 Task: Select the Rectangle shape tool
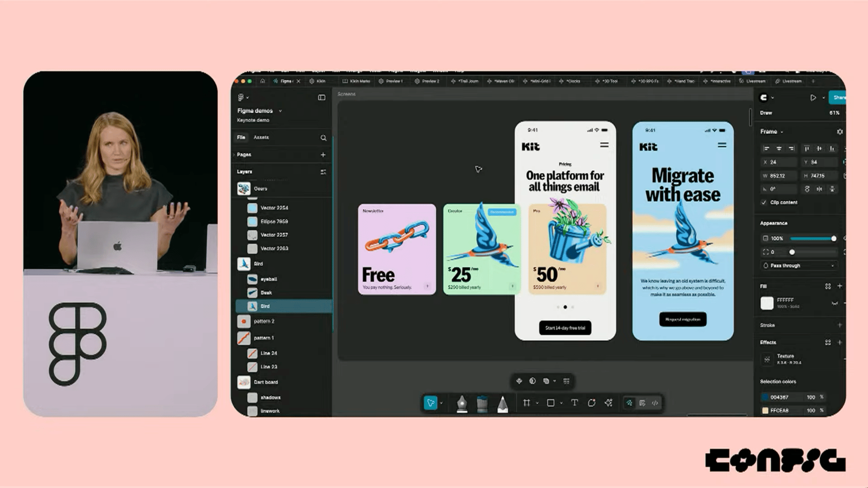[551, 403]
